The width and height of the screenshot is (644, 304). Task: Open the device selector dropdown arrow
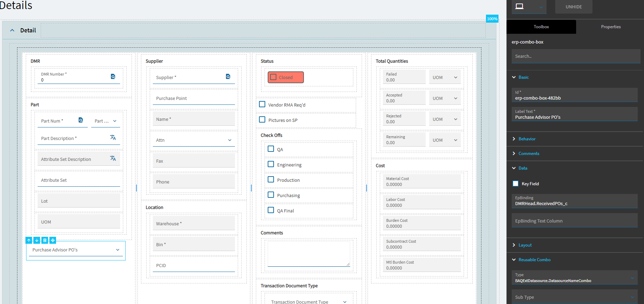click(x=541, y=7)
